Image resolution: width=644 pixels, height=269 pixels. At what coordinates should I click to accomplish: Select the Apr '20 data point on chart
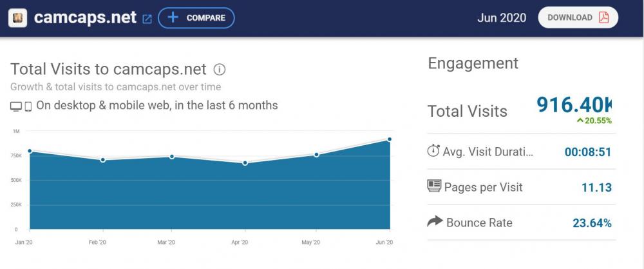tap(245, 163)
